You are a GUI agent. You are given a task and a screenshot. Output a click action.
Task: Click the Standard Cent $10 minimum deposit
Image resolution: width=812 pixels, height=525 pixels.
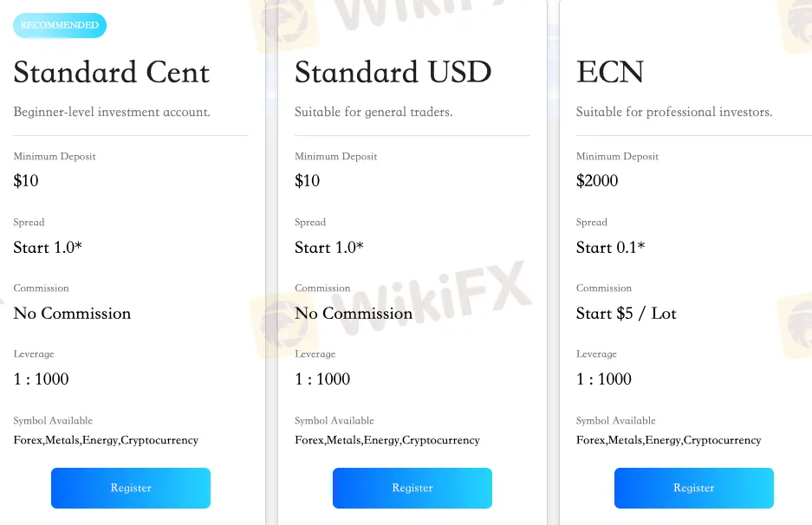tap(26, 181)
